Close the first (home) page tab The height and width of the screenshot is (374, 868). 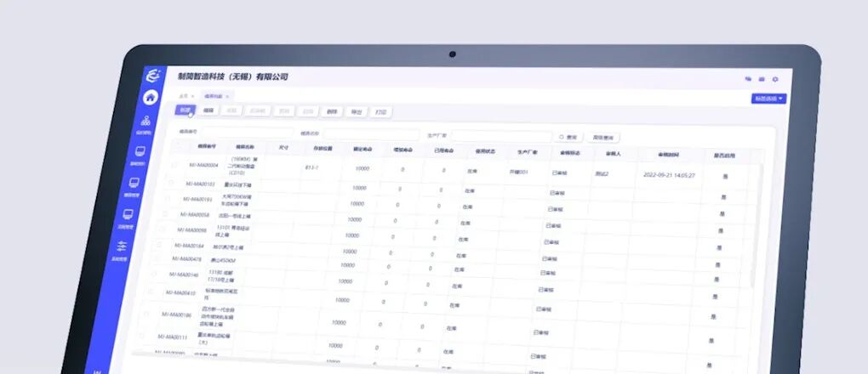192,96
